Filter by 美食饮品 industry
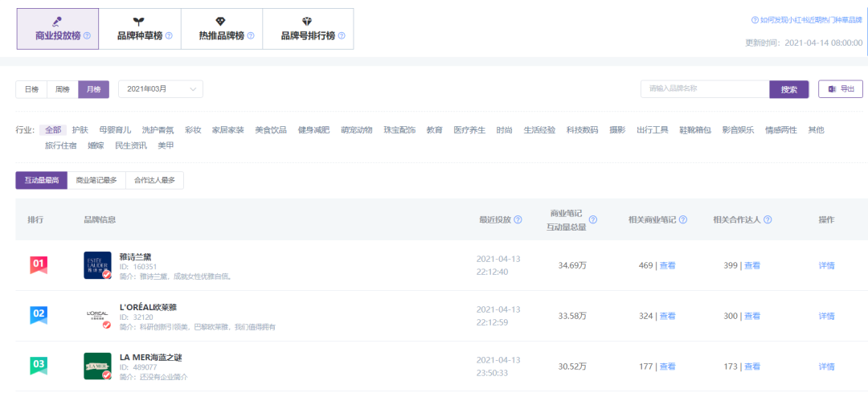The image size is (868, 393). [x=271, y=130]
